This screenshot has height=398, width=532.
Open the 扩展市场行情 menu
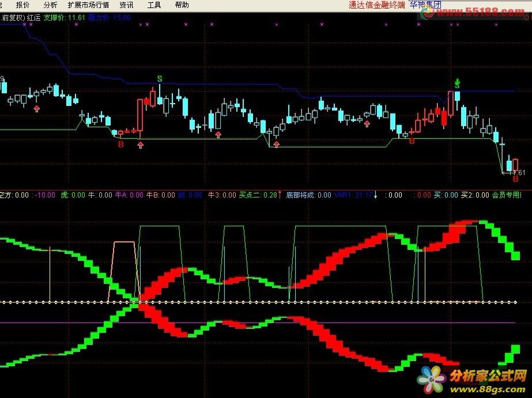click(88, 5)
